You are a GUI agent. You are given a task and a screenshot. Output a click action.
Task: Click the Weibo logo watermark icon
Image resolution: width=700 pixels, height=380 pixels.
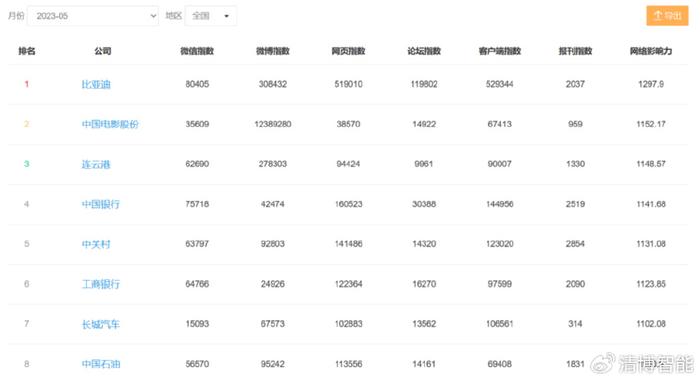603,363
